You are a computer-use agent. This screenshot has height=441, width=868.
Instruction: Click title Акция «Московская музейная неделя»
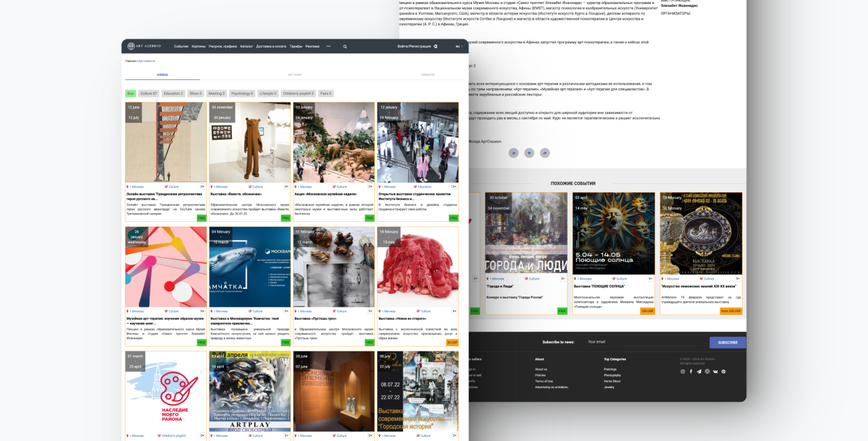pyautogui.click(x=325, y=194)
